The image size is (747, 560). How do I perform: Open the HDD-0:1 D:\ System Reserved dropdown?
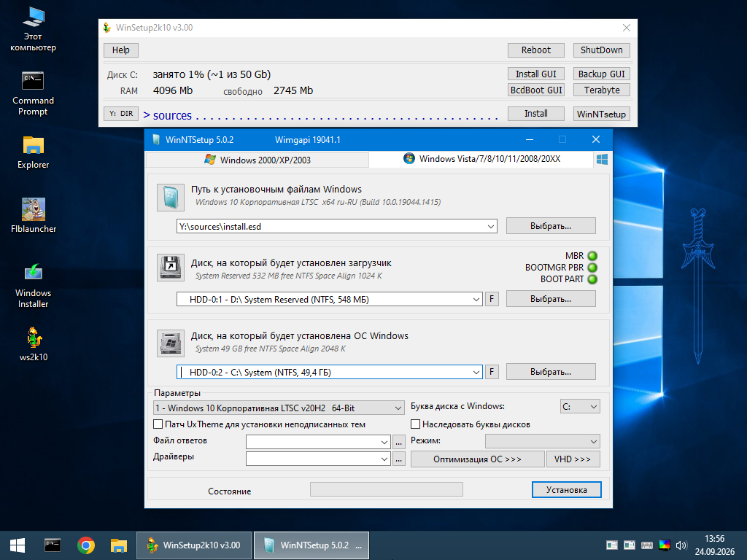click(x=476, y=300)
